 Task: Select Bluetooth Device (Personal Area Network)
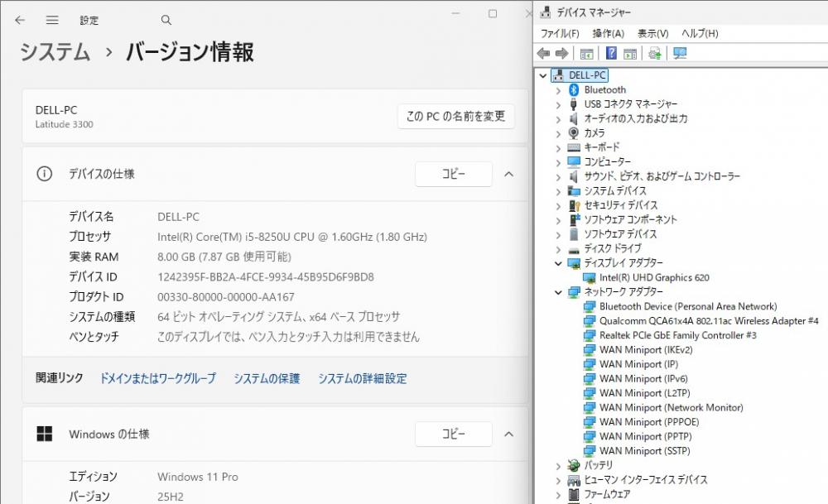[x=688, y=307]
